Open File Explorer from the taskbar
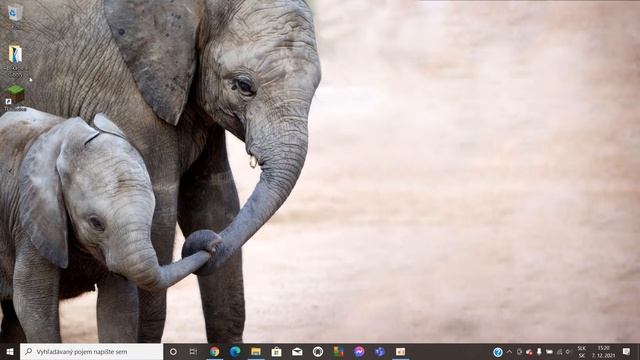The width and height of the screenshot is (640, 360). (x=256, y=351)
